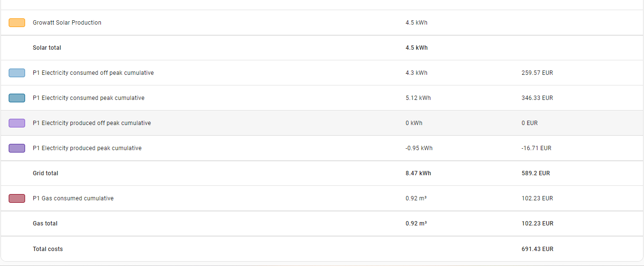
Task: Open Growatt Solar Production entity
Action: [322, 23]
